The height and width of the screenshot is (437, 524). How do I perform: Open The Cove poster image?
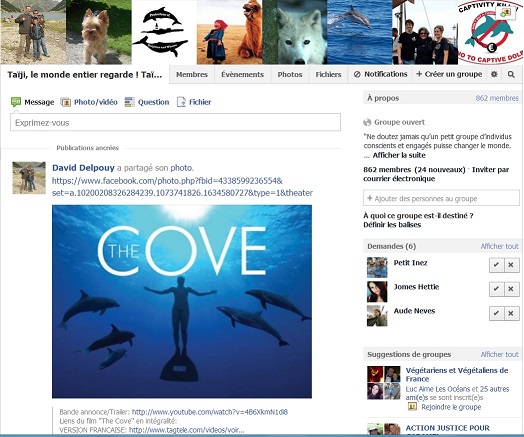182,301
